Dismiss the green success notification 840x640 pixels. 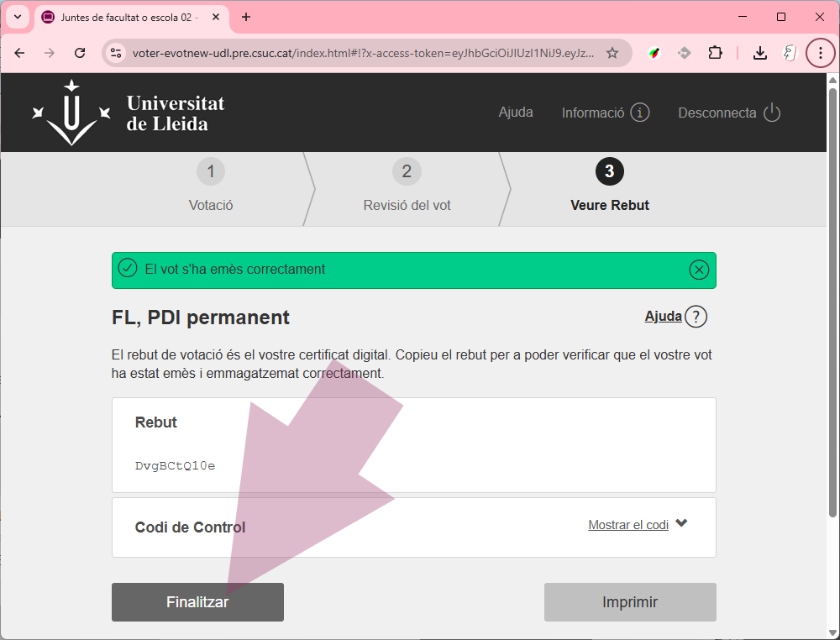click(x=698, y=270)
